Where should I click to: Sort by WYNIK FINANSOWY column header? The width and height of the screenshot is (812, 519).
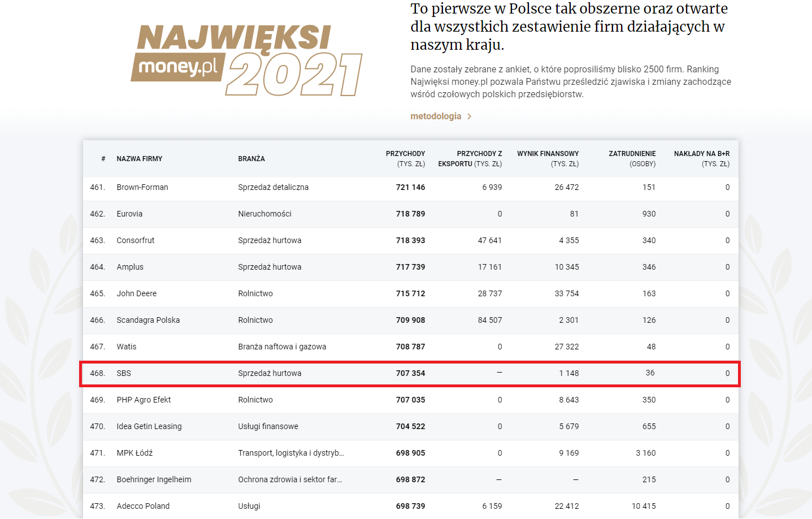(x=548, y=159)
